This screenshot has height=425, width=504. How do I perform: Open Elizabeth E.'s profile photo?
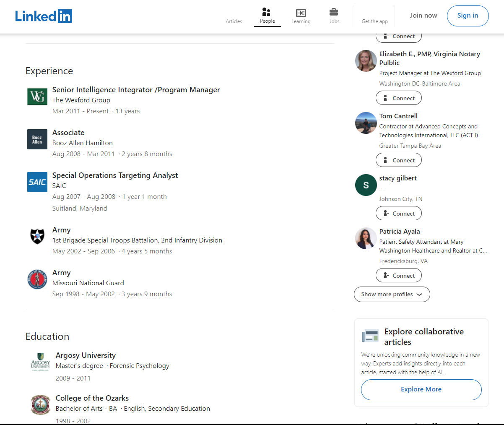tap(366, 61)
